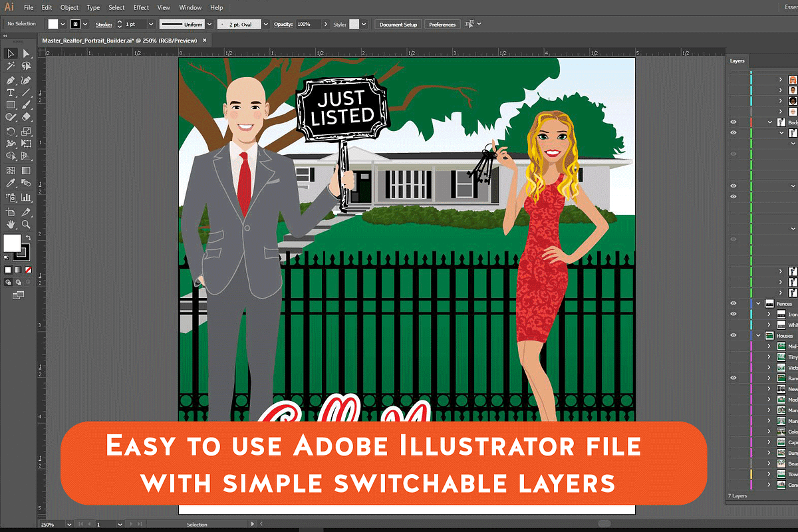798x532 pixels.
Task: Select the Shape Builder tool
Action: [11, 156]
